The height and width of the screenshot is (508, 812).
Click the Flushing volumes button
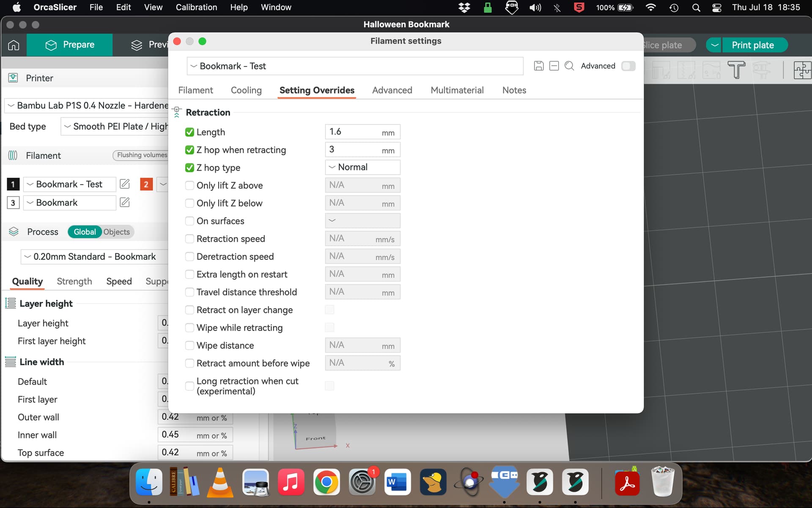tap(141, 155)
